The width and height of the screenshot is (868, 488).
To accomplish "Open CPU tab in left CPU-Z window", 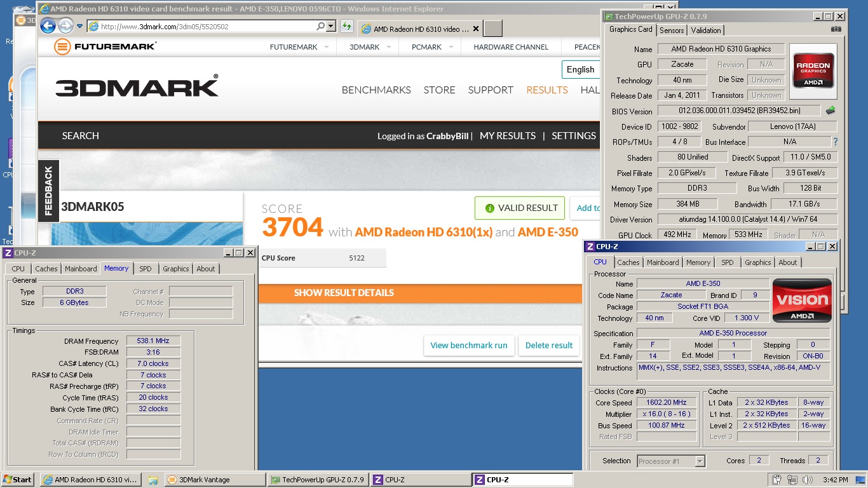I will coord(18,269).
